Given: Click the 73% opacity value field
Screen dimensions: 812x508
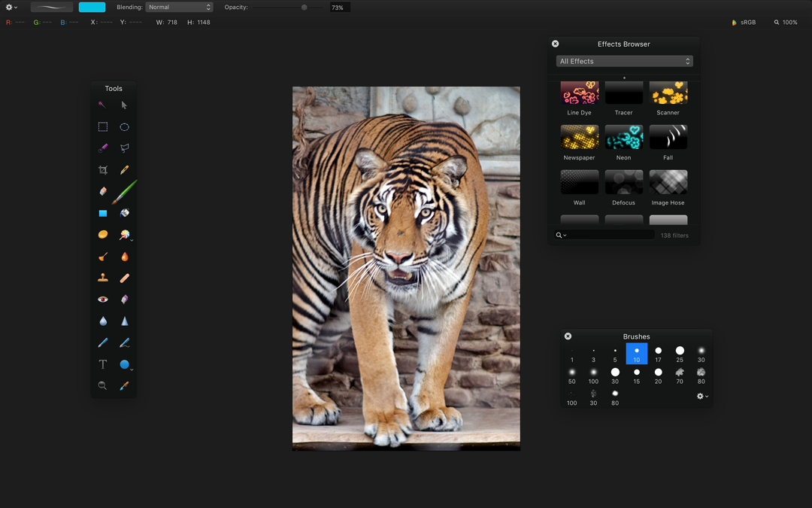Looking at the screenshot, I should click(340, 8).
